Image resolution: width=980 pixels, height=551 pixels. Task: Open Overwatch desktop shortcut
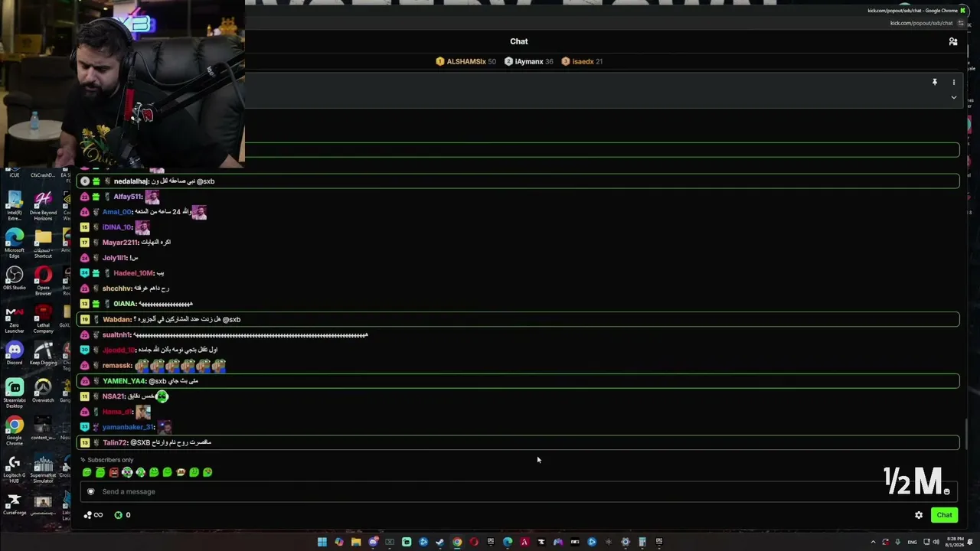pyautogui.click(x=43, y=390)
